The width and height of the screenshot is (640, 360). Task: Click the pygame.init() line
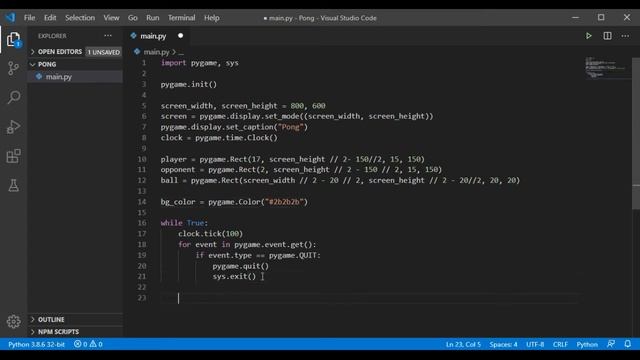click(x=189, y=84)
